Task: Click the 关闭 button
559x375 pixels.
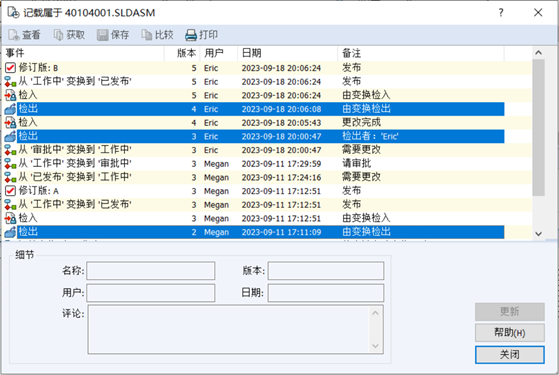Action: click(509, 355)
